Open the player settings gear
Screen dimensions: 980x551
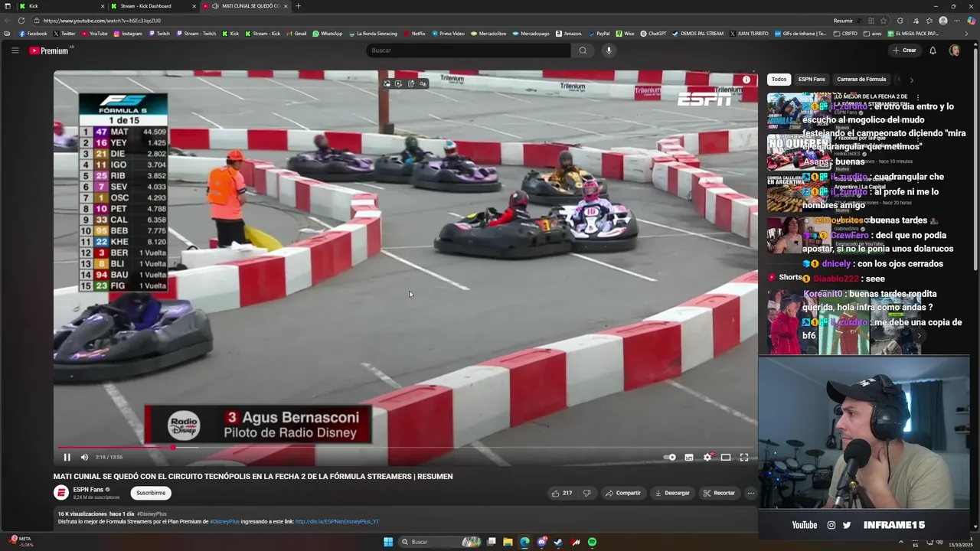(707, 457)
